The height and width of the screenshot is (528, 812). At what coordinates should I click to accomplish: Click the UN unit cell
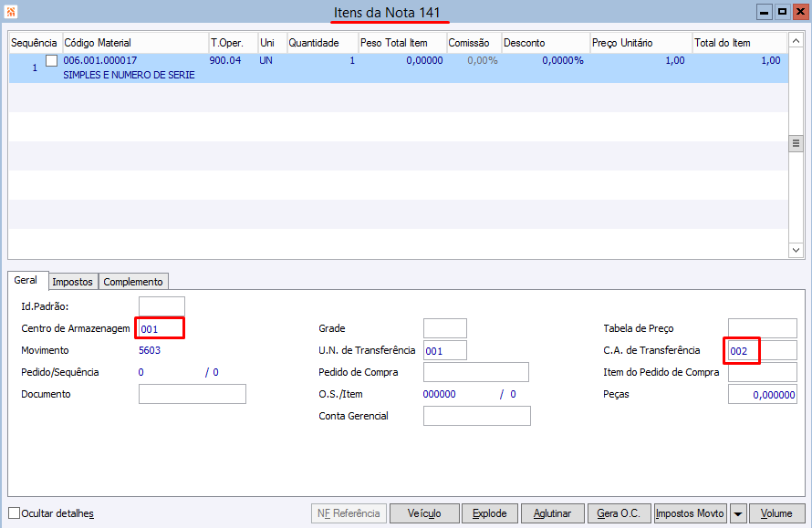(266, 60)
